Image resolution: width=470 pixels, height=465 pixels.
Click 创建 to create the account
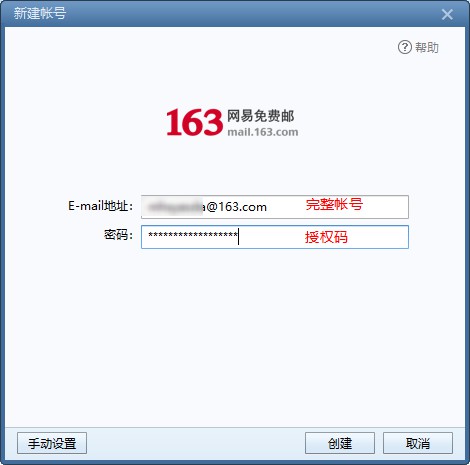click(340, 443)
